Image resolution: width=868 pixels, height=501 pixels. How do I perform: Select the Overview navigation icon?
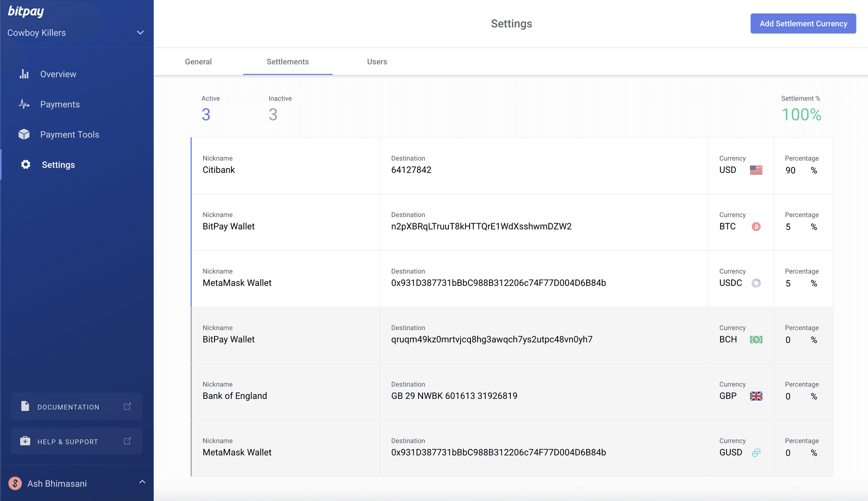point(24,74)
